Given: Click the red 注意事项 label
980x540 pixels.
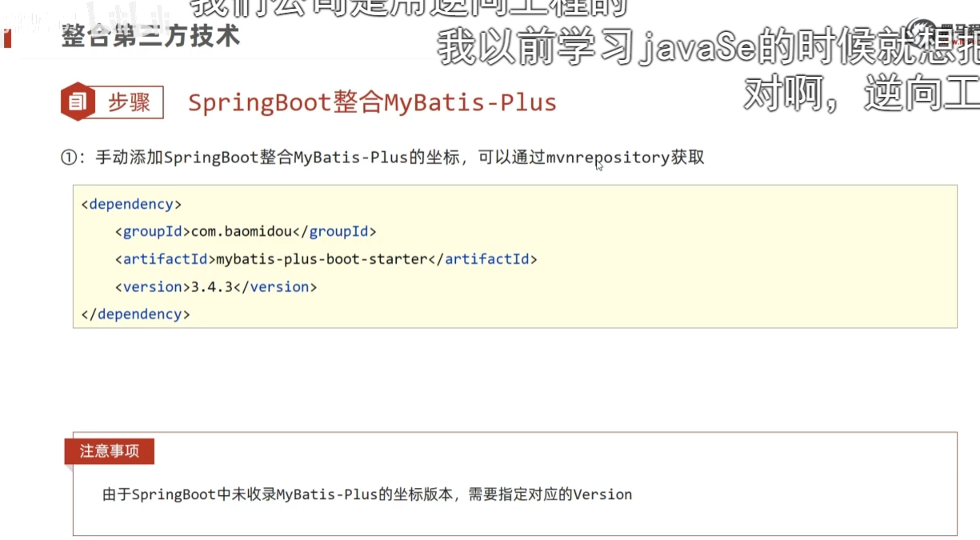Looking at the screenshot, I should [x=110, y=451].
